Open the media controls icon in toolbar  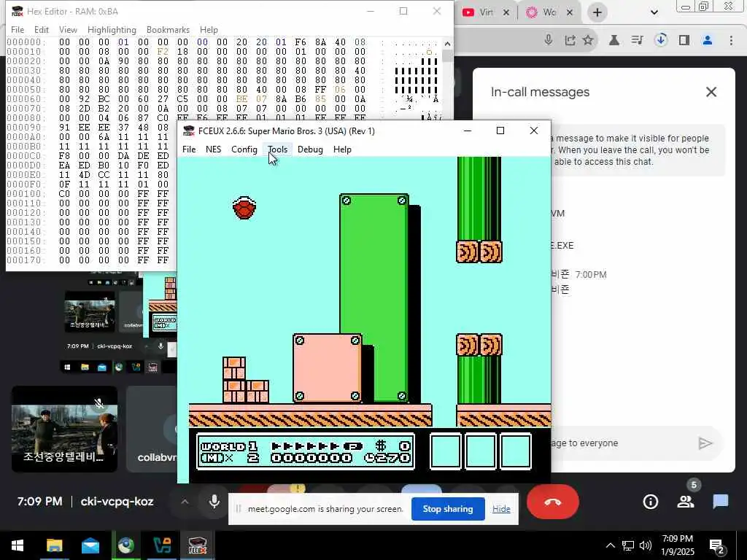point(637,40)
